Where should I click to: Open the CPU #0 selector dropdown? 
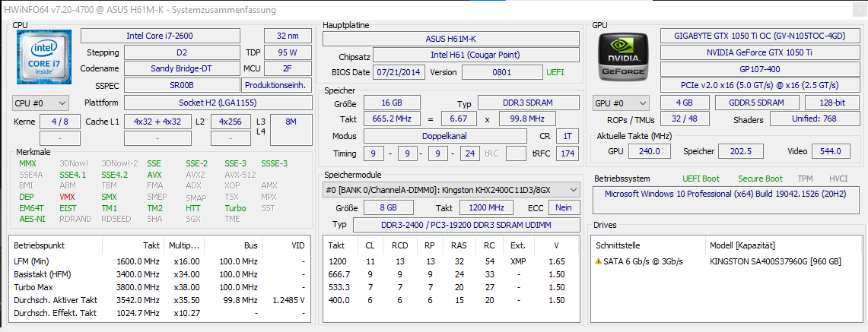point(41,103)
